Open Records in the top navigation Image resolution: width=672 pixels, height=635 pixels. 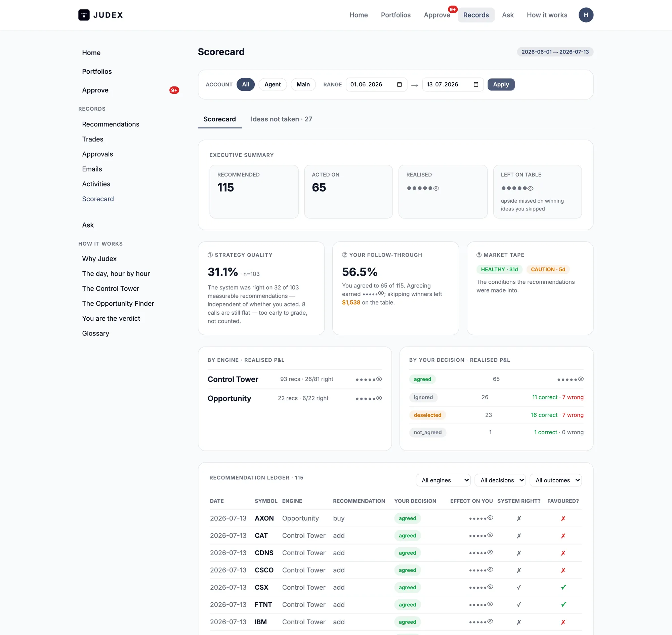[476, 15]
